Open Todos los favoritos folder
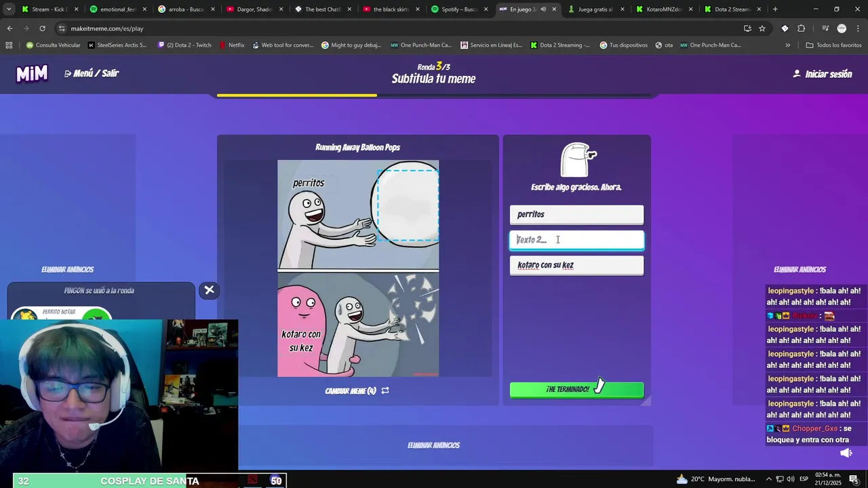 coord(833,45)
